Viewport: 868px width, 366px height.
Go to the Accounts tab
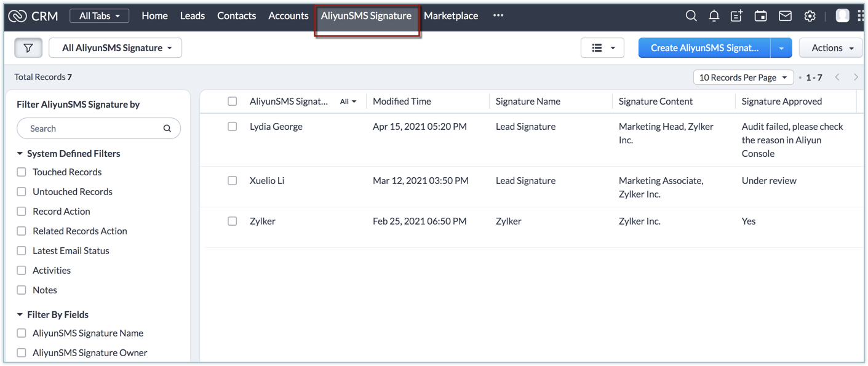(x=289, y=16)
